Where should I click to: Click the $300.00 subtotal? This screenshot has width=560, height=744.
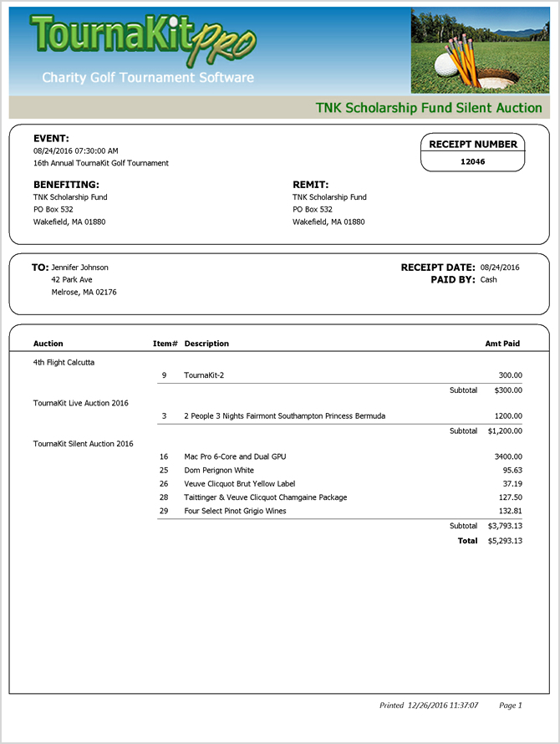[x=508, y=390]
